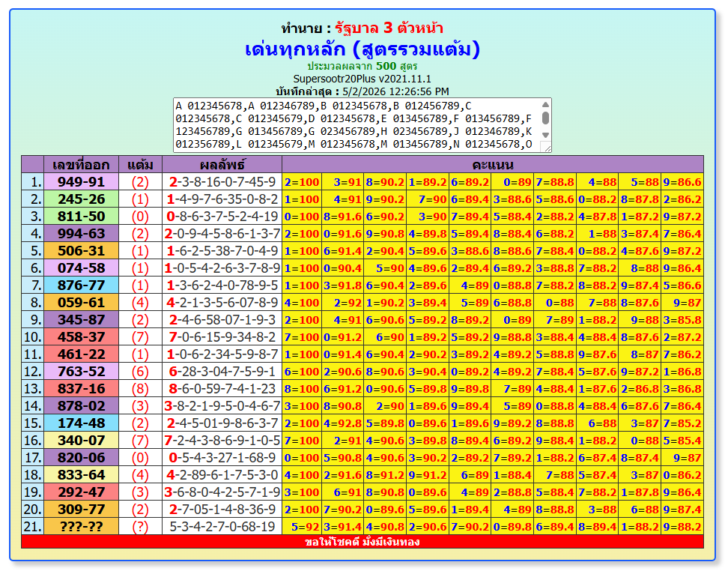This screenshot has width=728, height=577.
Task: Click row number 21. cell
Action: coord(32,526)
